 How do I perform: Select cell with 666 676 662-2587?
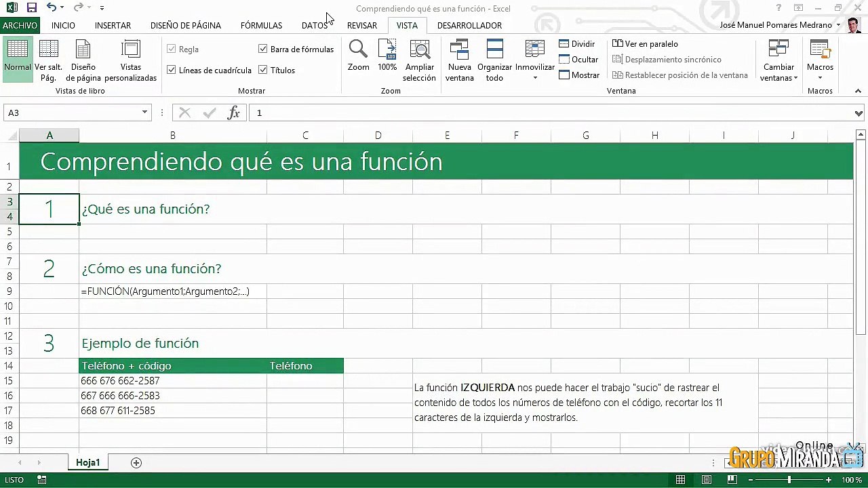pyautogui.click(x=173, y=381)
